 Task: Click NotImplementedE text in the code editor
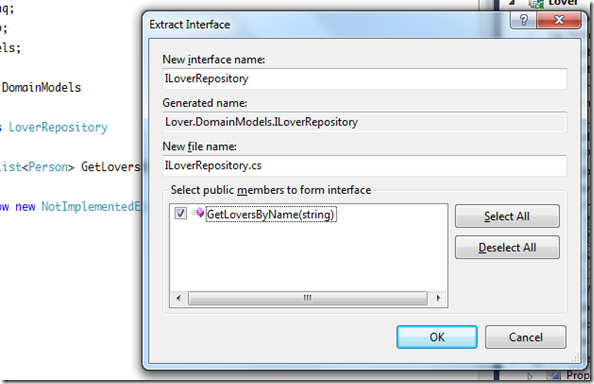tap(91, 207)
